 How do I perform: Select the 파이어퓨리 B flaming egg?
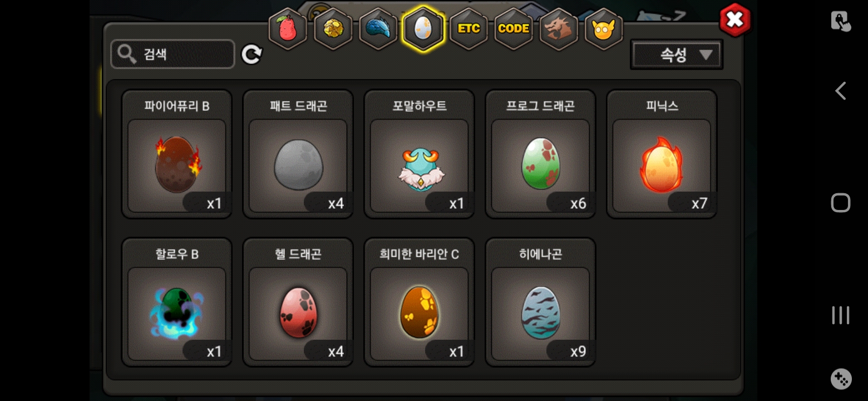point(177,154)
